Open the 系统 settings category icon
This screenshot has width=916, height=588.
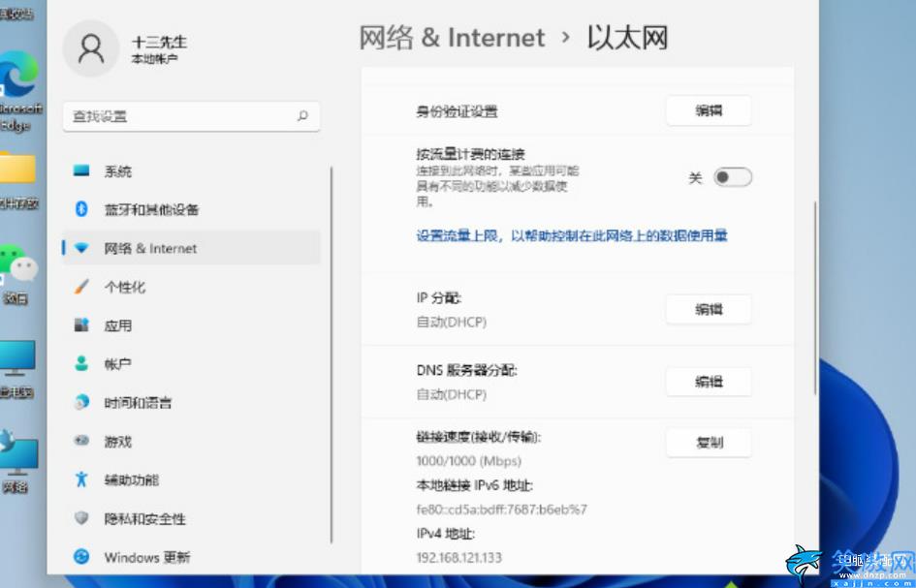click(81, 170)
